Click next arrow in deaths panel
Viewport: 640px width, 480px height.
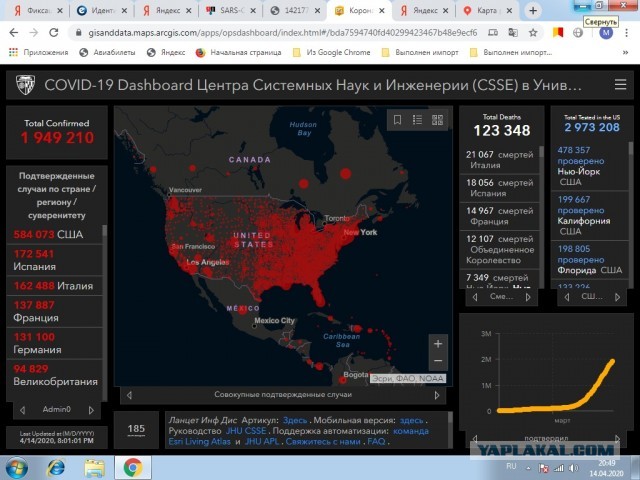528,297
